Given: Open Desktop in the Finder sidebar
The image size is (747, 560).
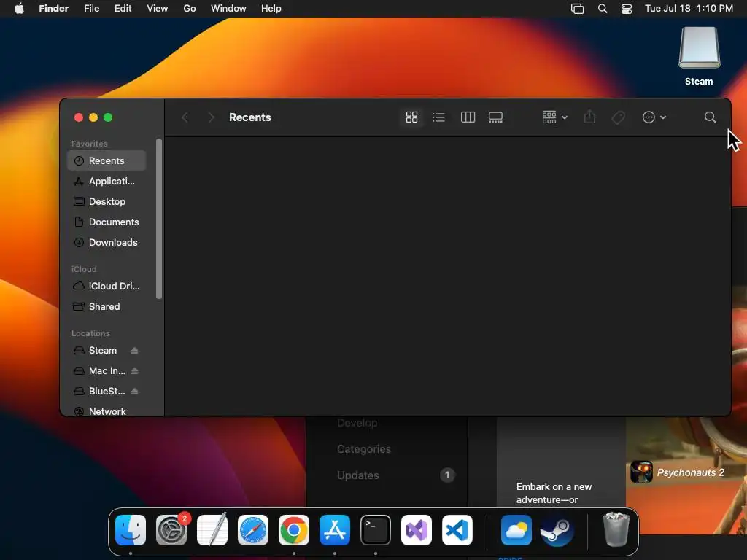Looking at the screenshot, I should click(x=107, y=201).
